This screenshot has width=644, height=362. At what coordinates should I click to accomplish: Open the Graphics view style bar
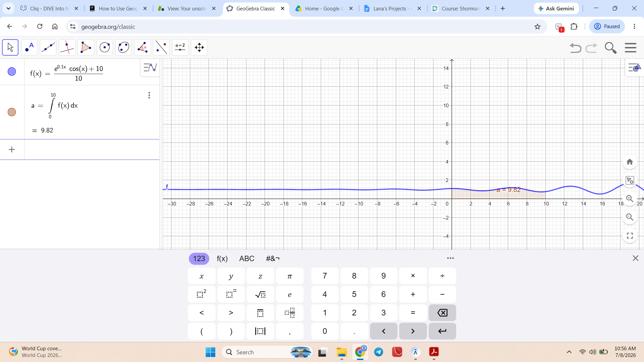(634, 68)
